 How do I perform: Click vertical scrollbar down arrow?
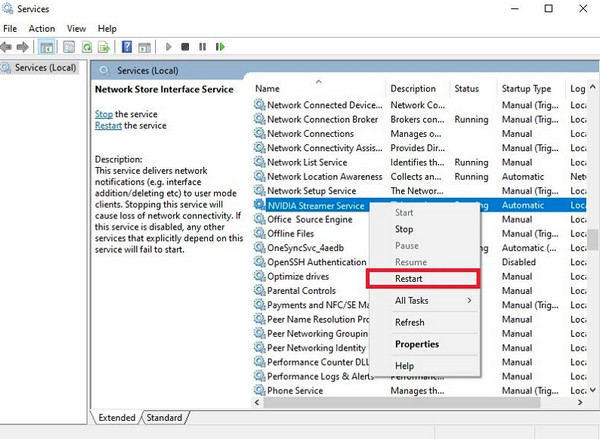[592, 390]
